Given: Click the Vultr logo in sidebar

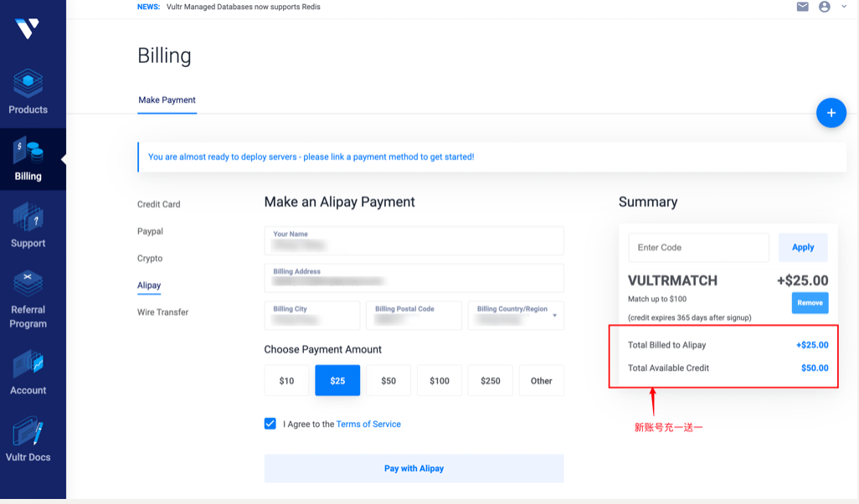Looking at the screenshot, I should pos(28,28).
